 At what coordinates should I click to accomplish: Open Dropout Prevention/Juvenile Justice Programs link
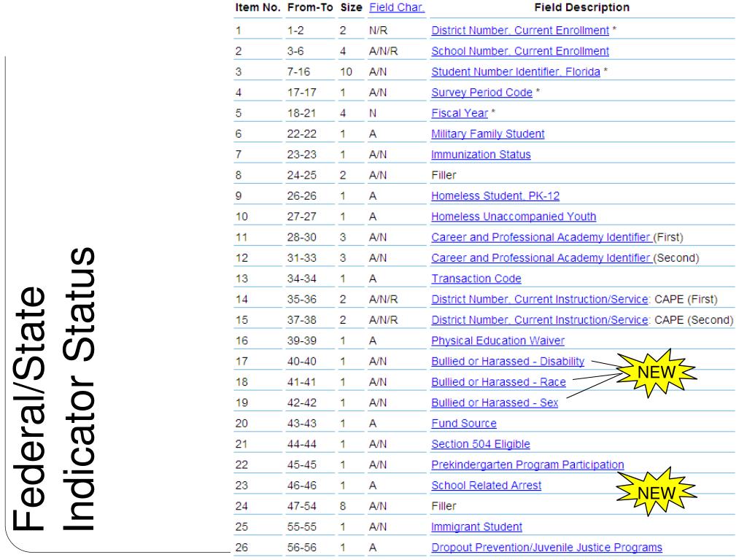pos(546,548)
